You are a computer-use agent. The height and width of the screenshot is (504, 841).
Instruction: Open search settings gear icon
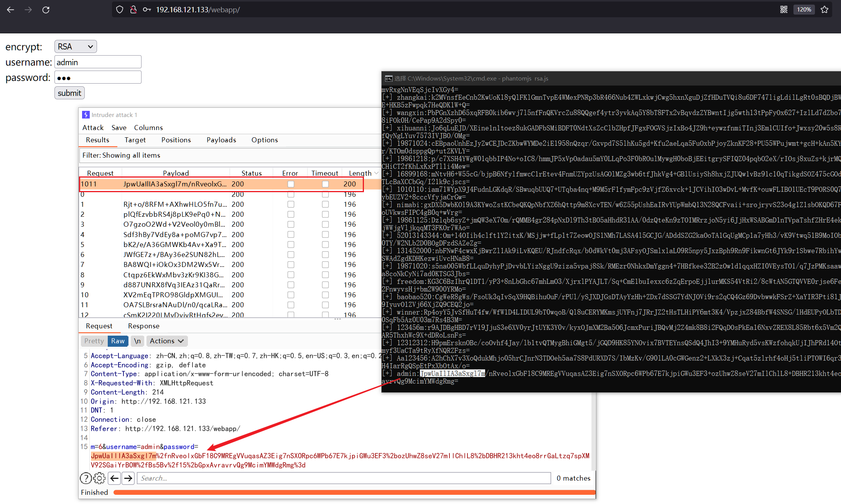[99, 478]
